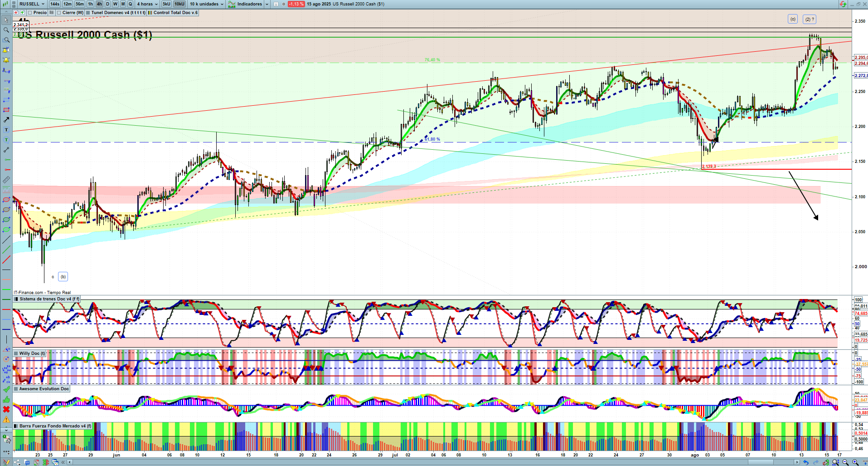Viewport: 868px width, 466px height.
Task: Pick the red ellipse drawing tool
Action: (x=6, y=200)
